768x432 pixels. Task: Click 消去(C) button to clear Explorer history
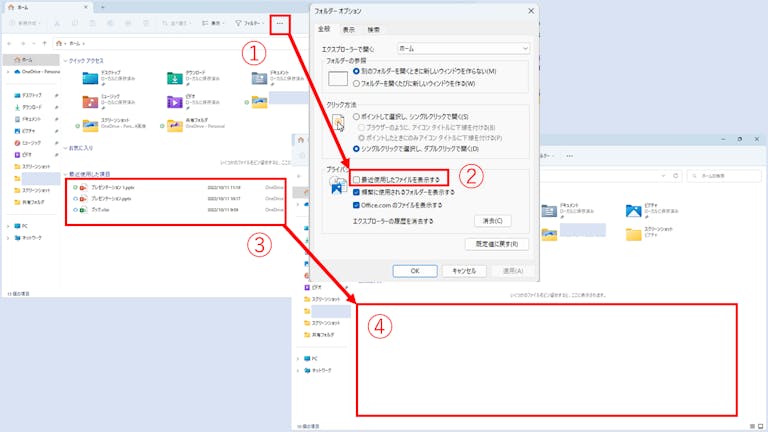[x=493, y=221]
